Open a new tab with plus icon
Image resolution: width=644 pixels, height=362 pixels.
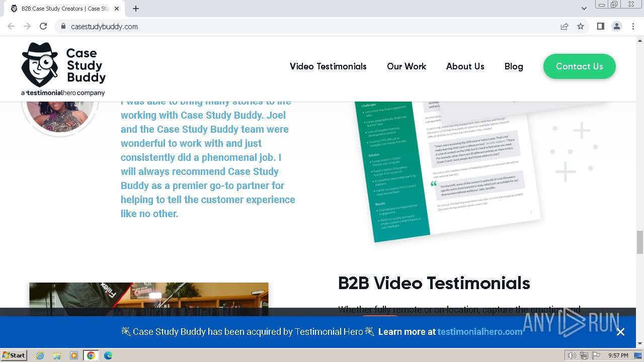coord(136,9)
